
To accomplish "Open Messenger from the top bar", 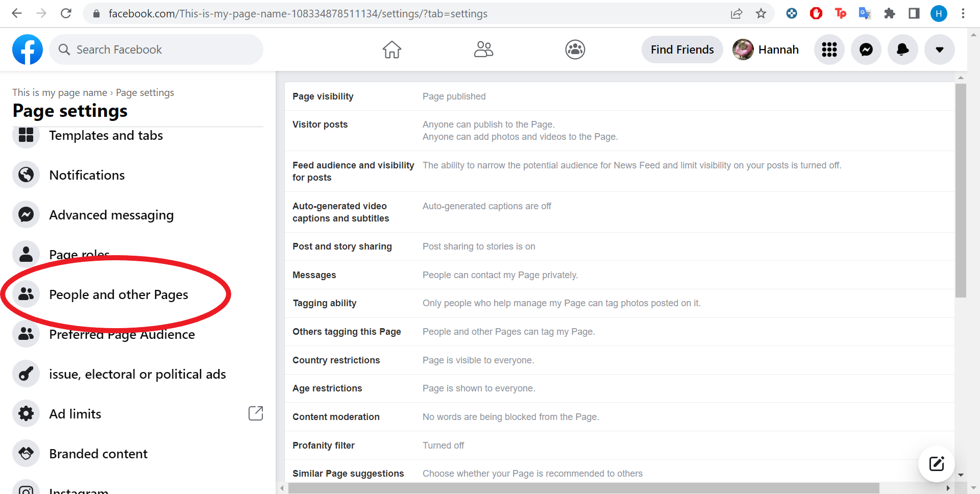I will [x=866, y=50].
